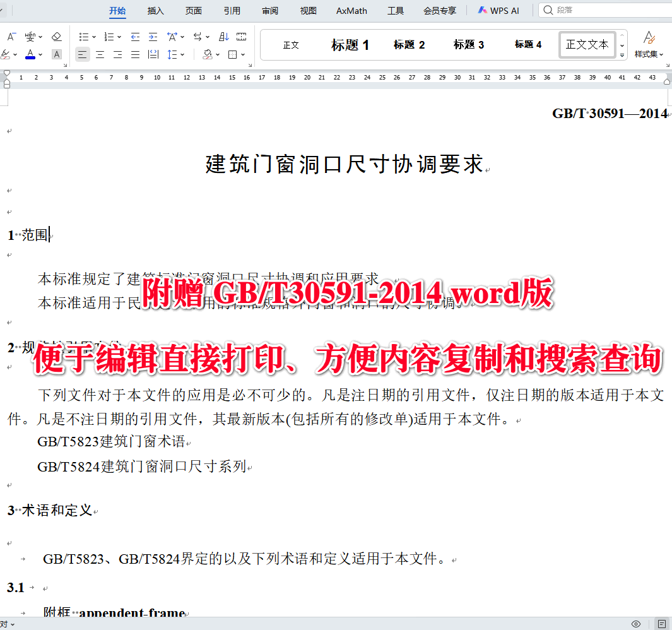672x630 pixels.
Task: Toggle justify alignment
Action: coord(134,55)
